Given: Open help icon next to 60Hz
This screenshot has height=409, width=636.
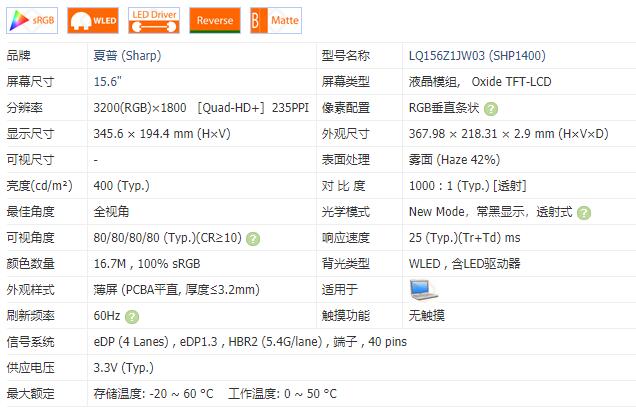Looking at the screenshot, I should click(132, 316).
